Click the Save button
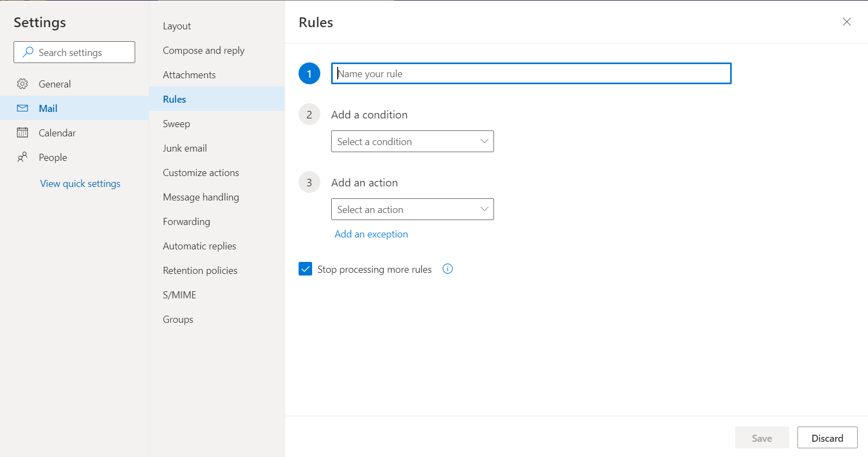 [762, 438]
